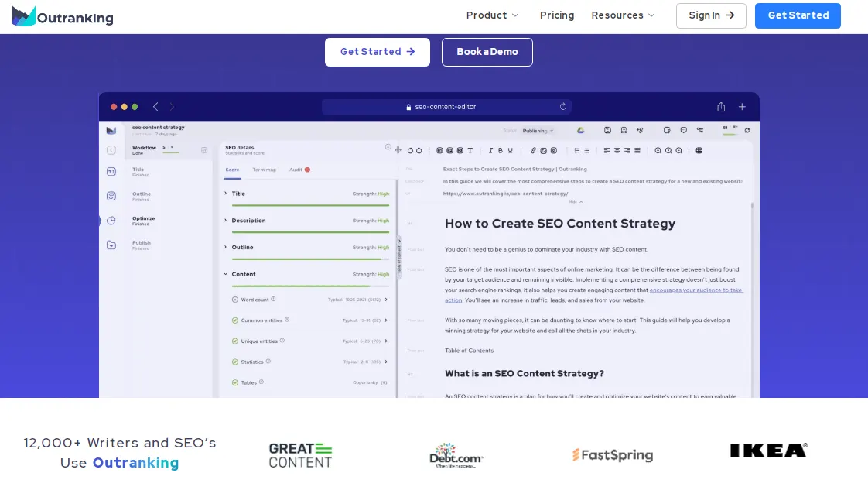Switch to the Term map tab
The height and width of the screenshot is (490, 868).
pos(264,170)
